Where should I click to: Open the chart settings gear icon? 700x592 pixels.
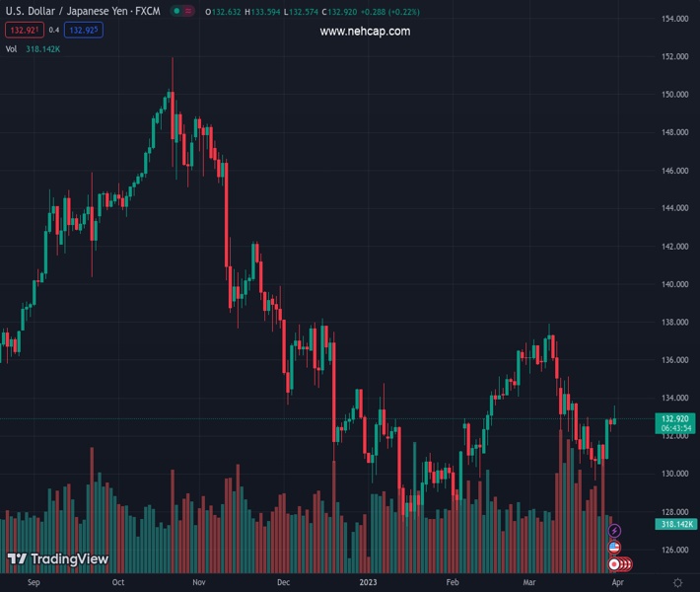click(x=677, y=583)
